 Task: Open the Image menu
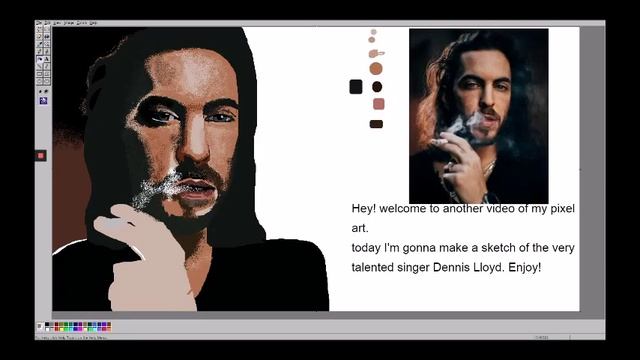69,23
